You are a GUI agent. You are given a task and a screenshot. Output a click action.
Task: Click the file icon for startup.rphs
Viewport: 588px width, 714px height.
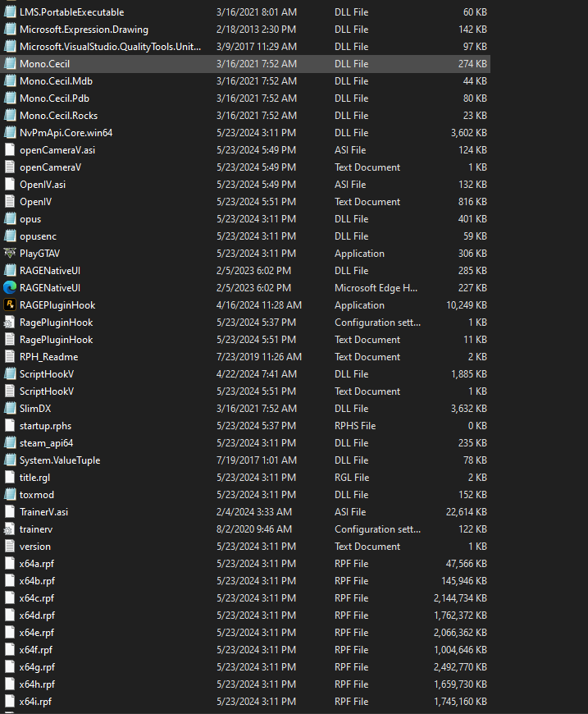coord(10,426)
